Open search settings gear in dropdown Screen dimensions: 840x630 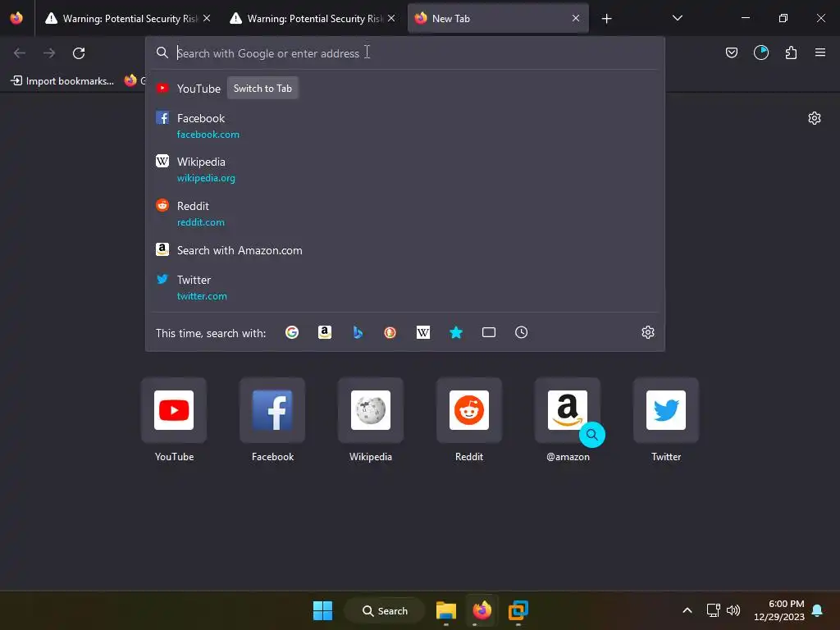[648, 333]
